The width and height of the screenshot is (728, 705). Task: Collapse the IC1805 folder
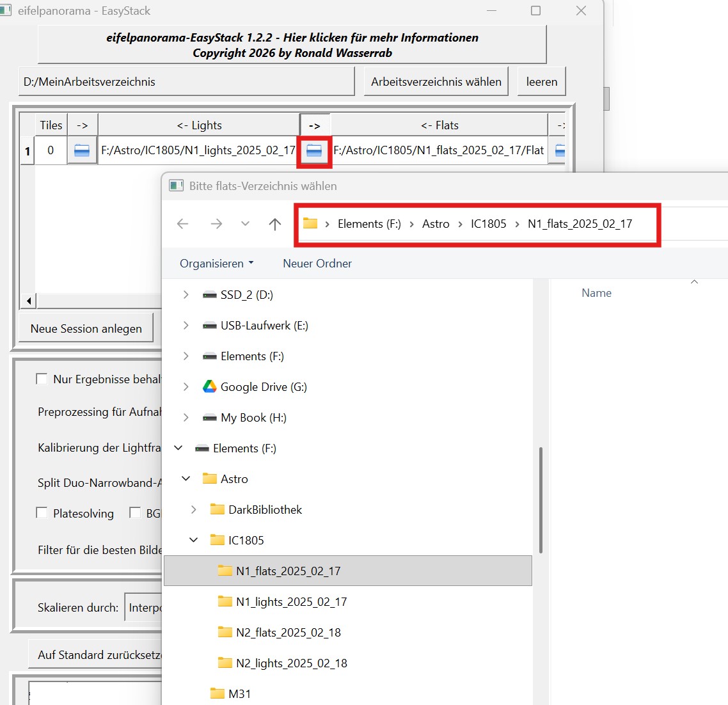194,541
